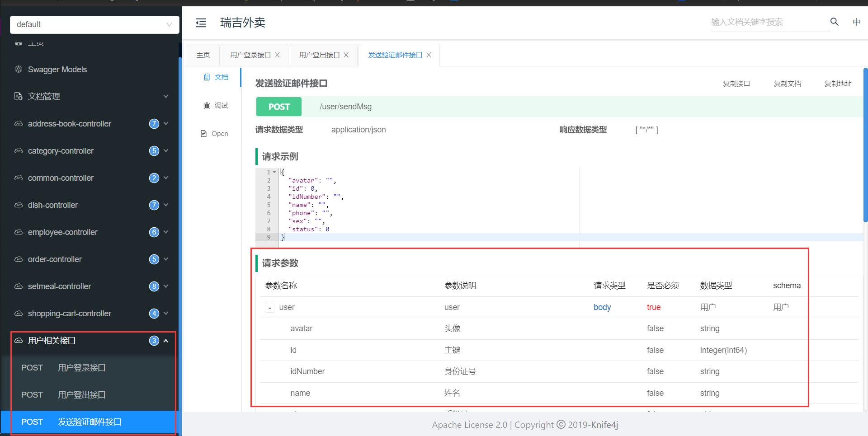Click the Open file icon

point(203,134)
